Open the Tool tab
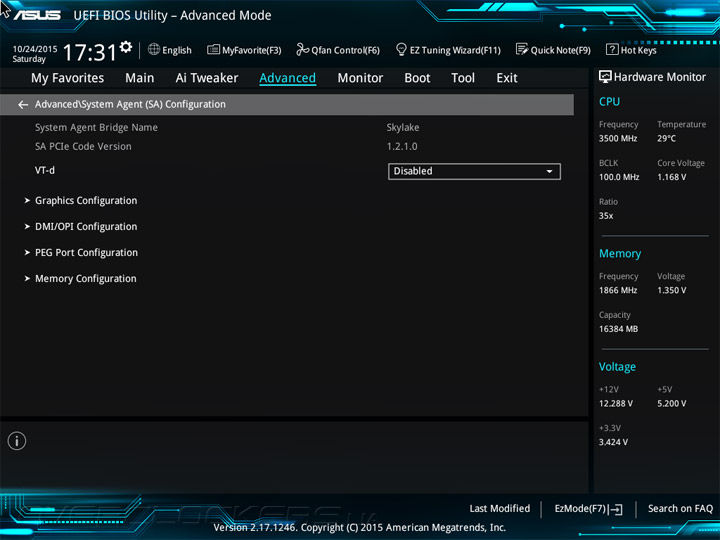720x540 pixels. pyautogui.click(x=463, y=78)
